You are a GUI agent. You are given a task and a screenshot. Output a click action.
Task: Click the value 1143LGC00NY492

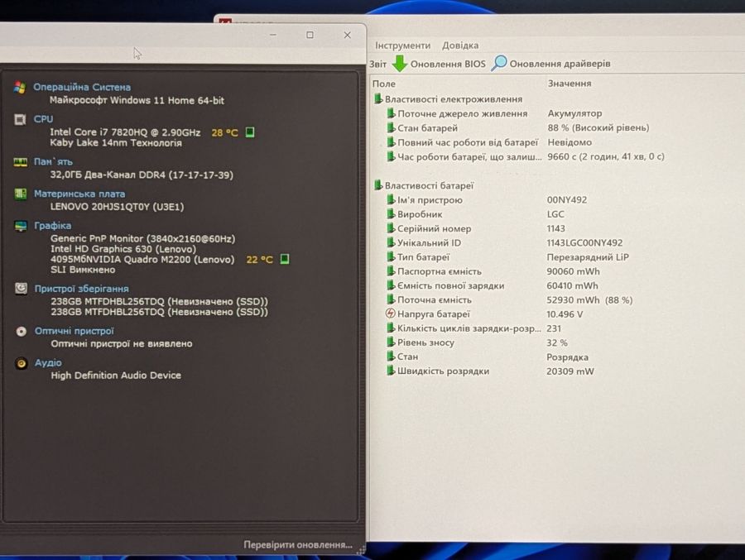pos(584,242)
